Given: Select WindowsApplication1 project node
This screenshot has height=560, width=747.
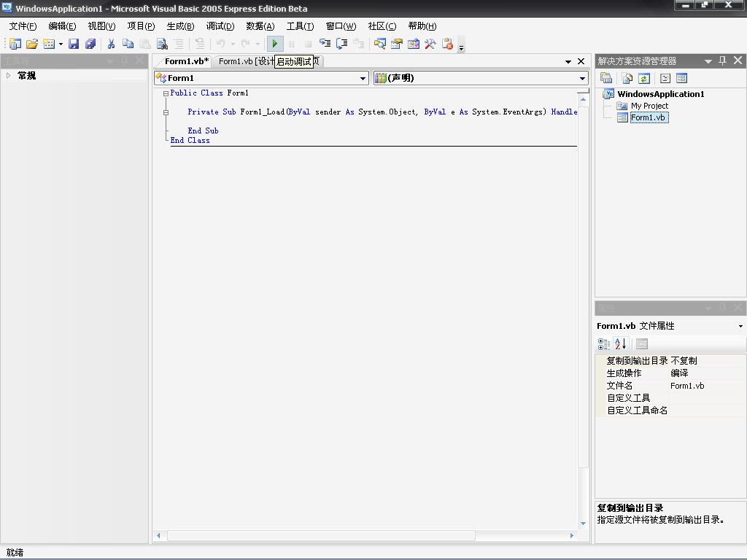Looking at the screenshot, I should click(661, 94).
